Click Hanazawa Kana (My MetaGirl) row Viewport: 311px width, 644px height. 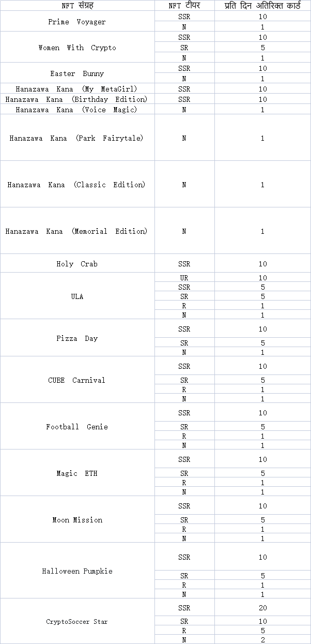[77, 89]
